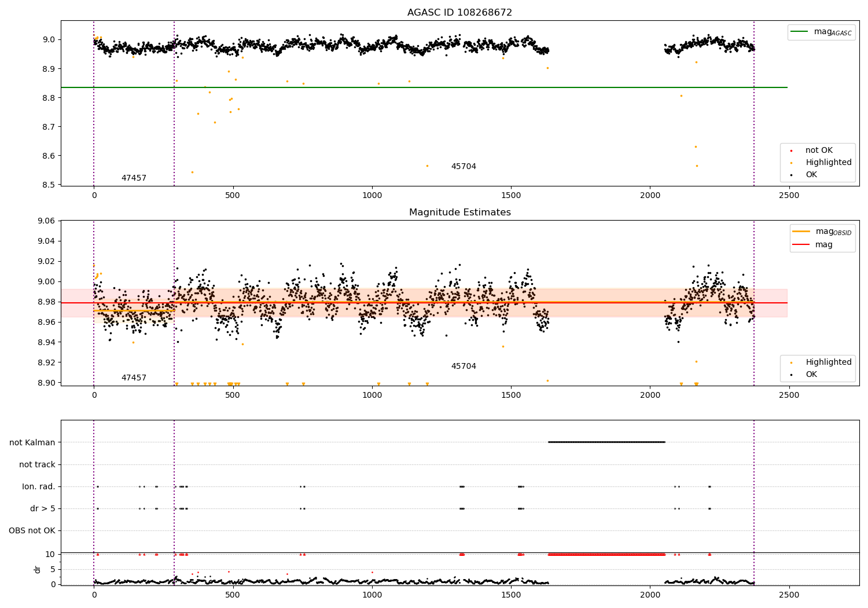Click the green mag AGASC horizontal line

[424, 87]
